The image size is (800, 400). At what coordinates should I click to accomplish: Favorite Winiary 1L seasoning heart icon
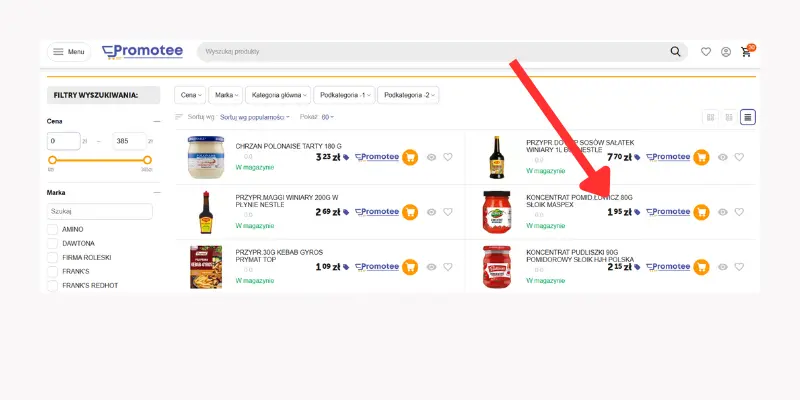point(739,157)
